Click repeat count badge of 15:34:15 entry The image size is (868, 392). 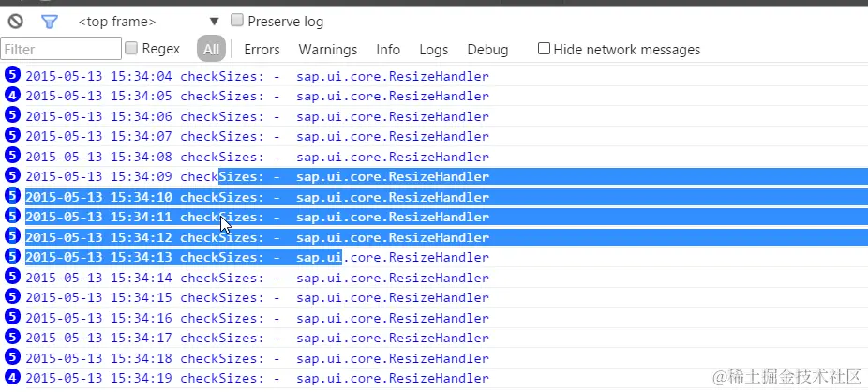[12, 296]
